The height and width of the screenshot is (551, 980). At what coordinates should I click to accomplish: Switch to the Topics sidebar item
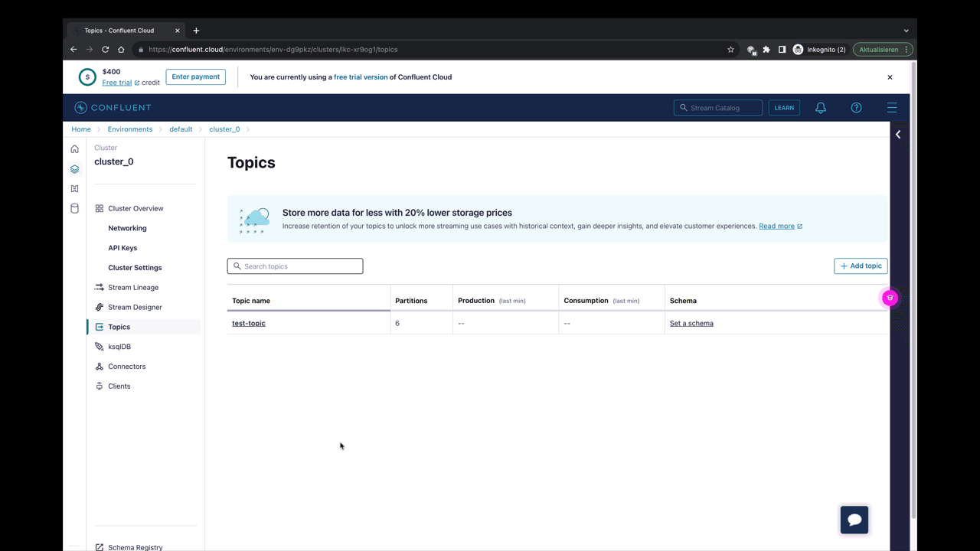tap(119, 327)
